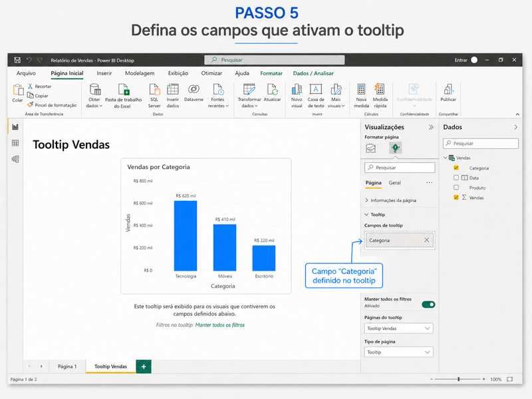The height and width of the screenshot is (399, 532).
Task: Disable the Manter todos os filtros toggle
Action: [430, 304]
